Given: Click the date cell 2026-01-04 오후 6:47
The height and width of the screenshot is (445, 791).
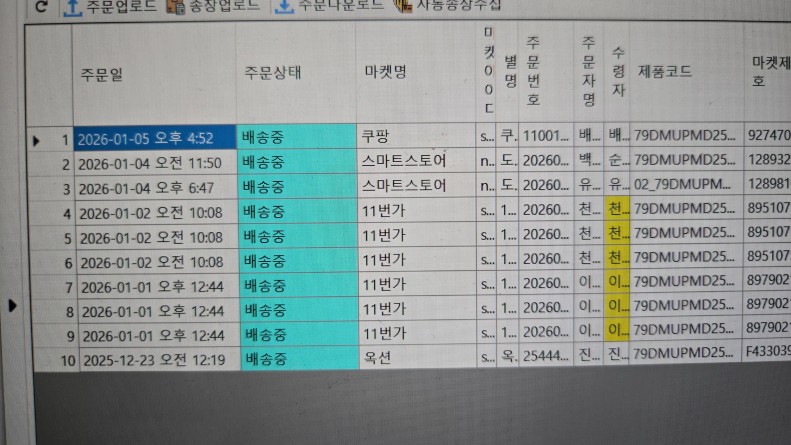Looking at the screenshot, I should (157, 188).
